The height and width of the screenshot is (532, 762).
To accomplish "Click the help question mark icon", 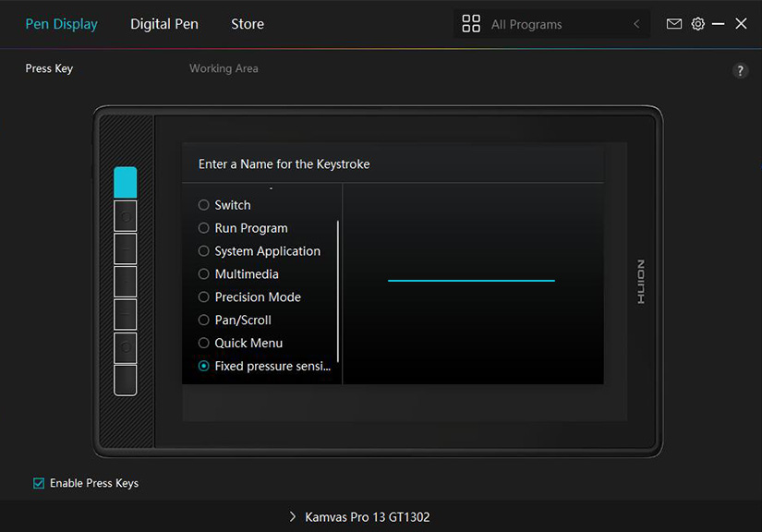I will tap(740, 70).
